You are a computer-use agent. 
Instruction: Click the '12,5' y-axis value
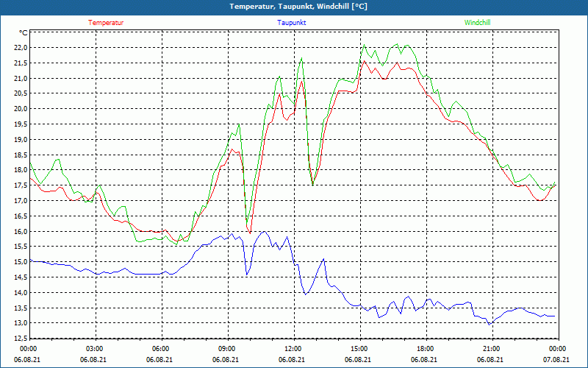tap(21, 339)
